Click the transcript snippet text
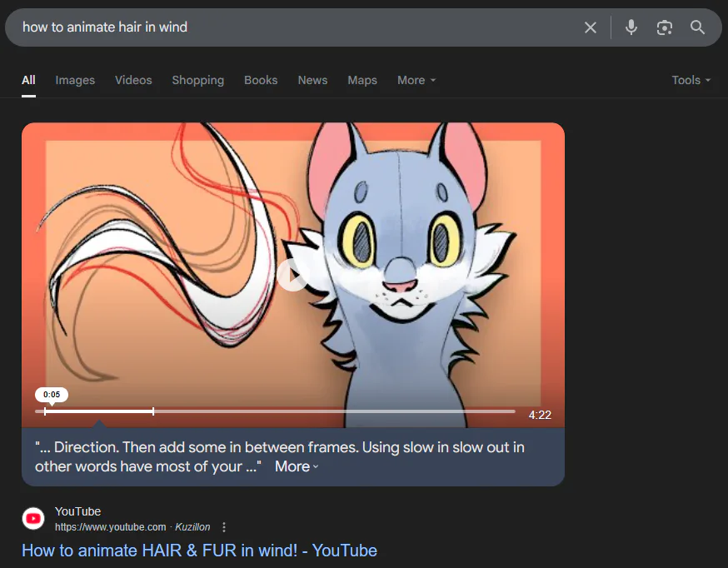728x568 pixels. pos(280,456)
